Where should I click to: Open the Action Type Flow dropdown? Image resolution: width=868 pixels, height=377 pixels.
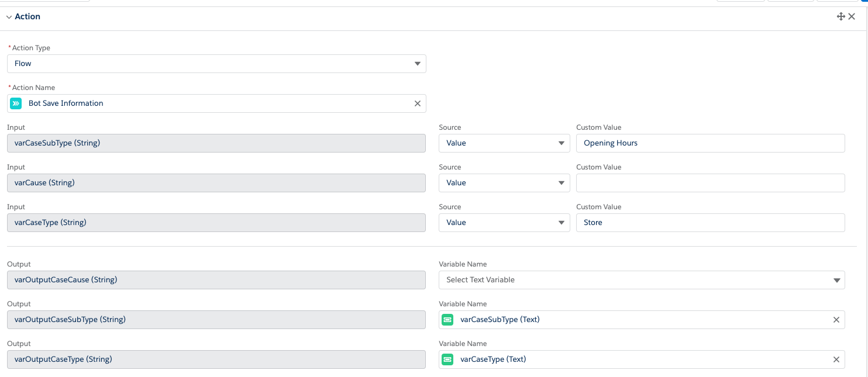216,64
